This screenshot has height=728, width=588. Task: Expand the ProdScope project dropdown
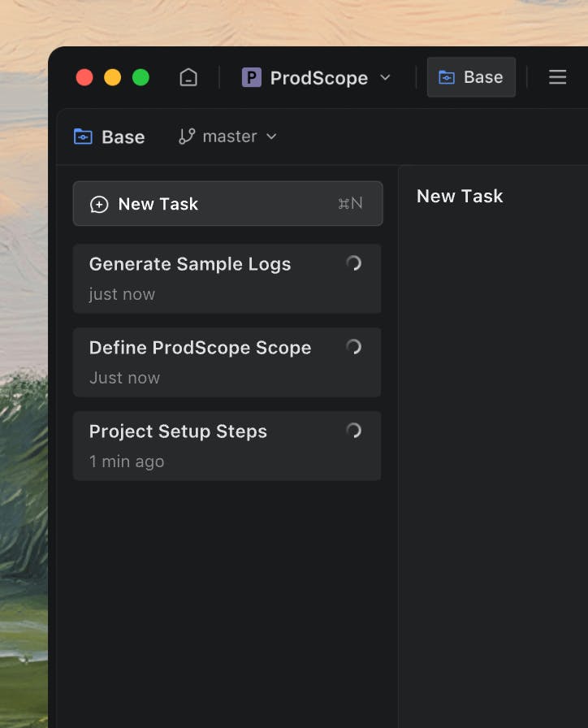pyautogui.click(x=318, y=77)
